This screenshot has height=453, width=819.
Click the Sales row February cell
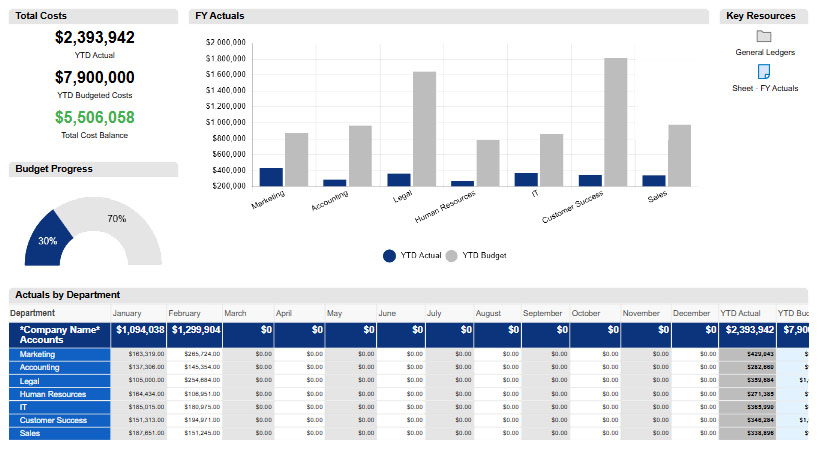[x=194, y=433]
